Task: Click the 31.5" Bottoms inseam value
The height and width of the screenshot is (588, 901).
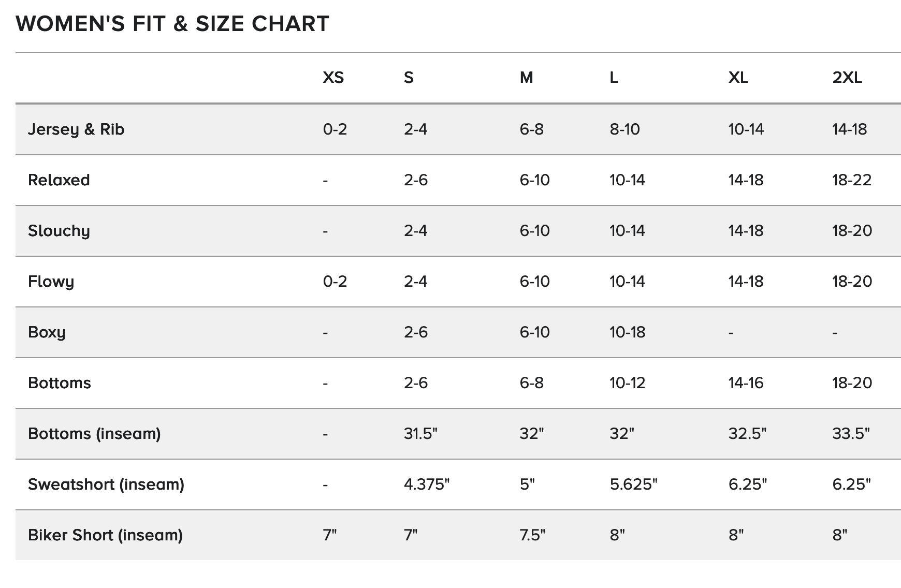Action: point(420,433)
